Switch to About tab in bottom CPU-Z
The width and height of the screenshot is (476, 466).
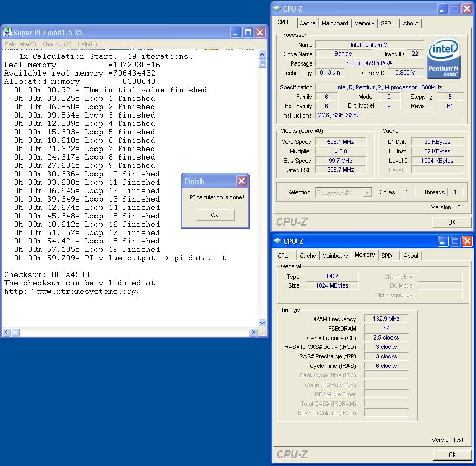(x=411, y=256)
